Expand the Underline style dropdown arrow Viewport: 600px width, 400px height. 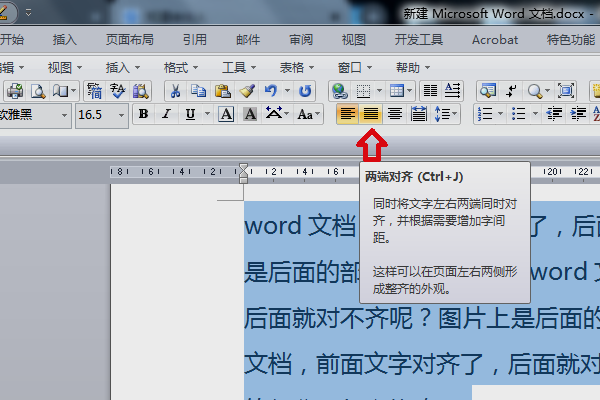tap(207, 114)
